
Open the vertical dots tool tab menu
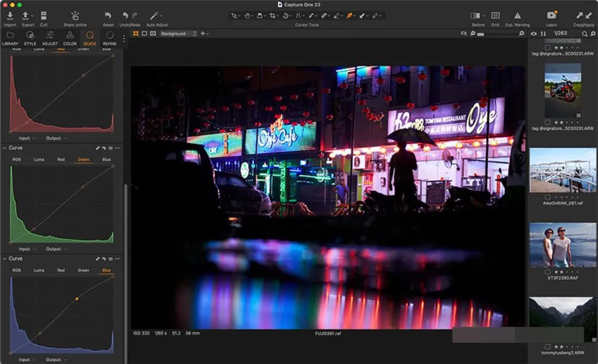pos(124,39)
